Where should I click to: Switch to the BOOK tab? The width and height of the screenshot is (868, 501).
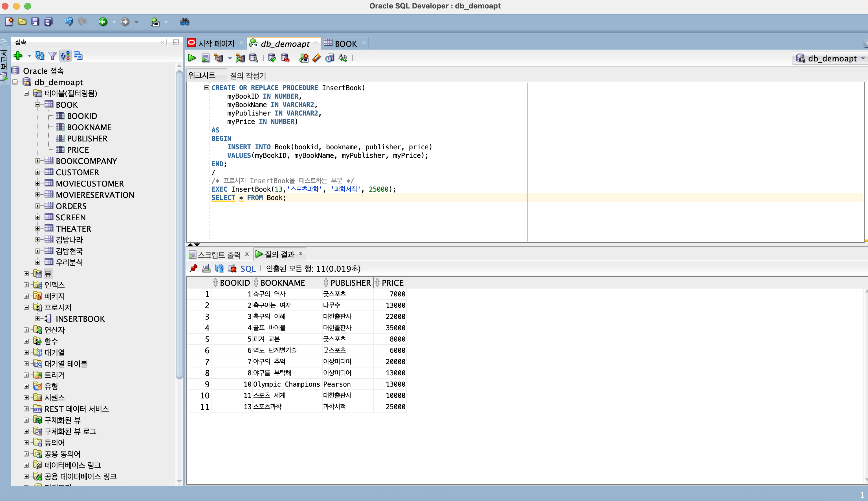coord(345,44)
